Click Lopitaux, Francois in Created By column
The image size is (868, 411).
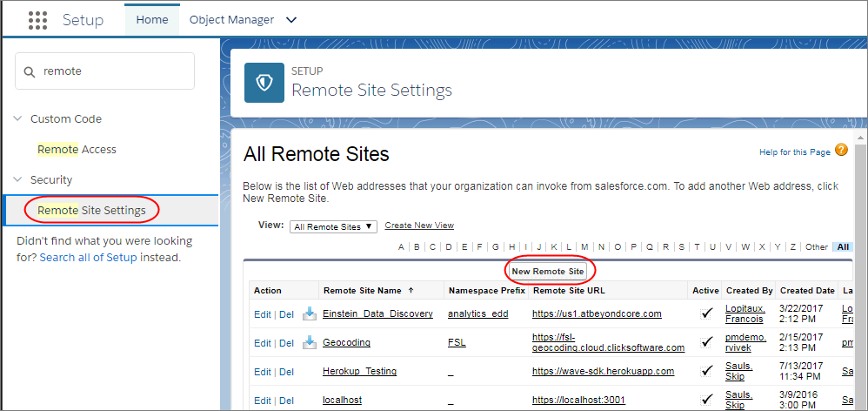746,313
